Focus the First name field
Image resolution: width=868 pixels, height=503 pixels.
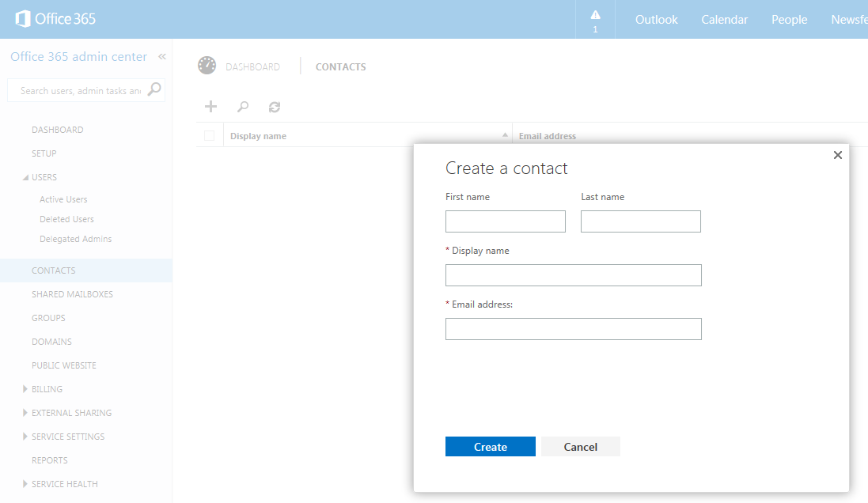pos(506,221)
